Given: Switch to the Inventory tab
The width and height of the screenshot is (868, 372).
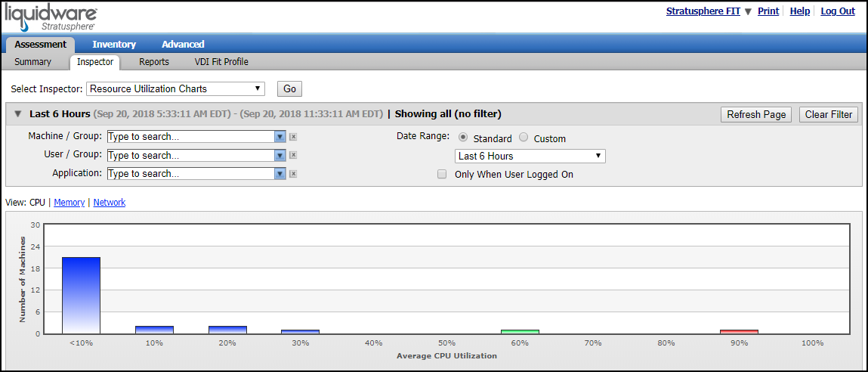Looking at the screenshot, I should coord(114,45).
